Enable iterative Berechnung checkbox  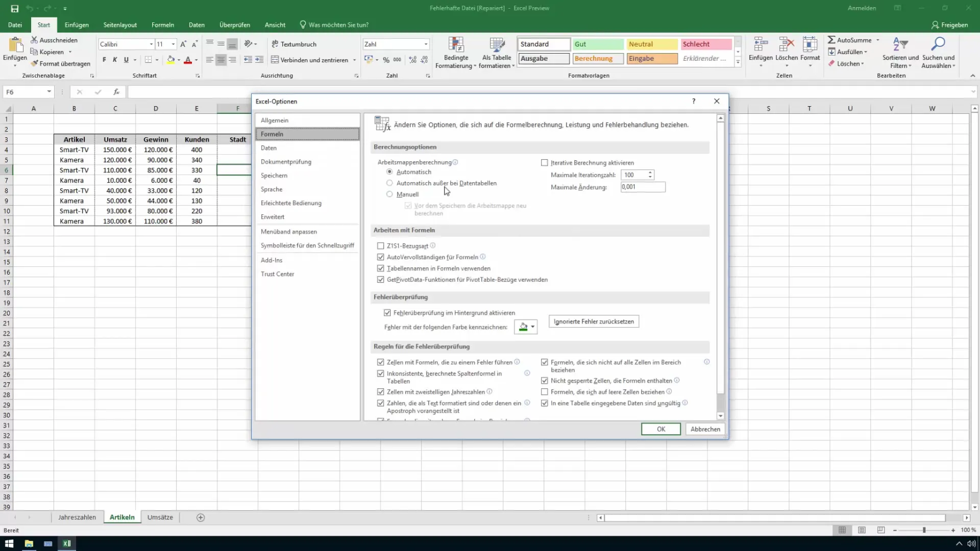[545, 163]
